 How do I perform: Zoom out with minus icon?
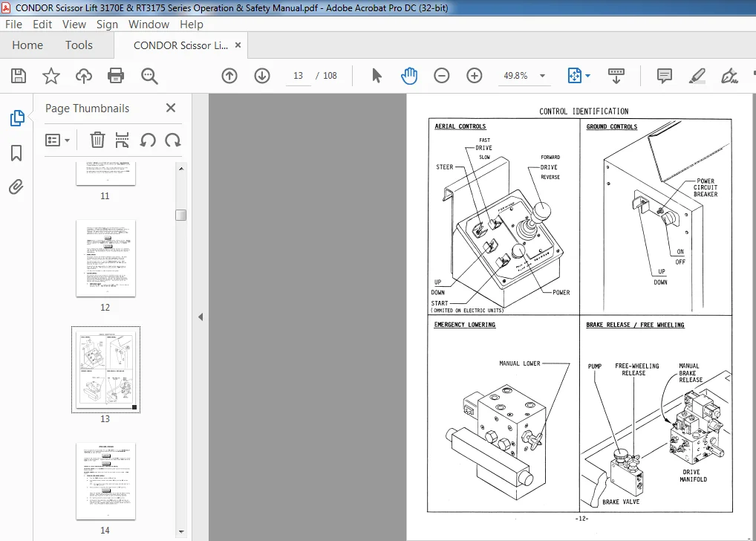(442, 76)
